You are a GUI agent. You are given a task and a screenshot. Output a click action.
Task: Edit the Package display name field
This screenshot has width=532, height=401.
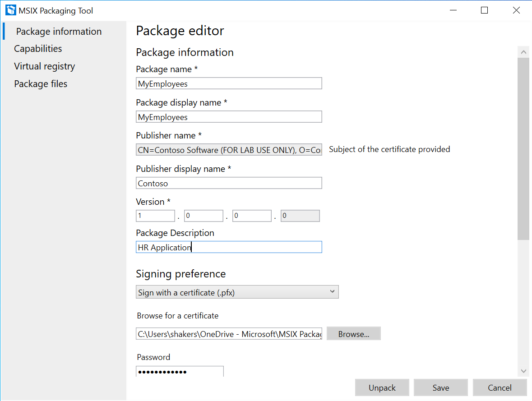pyautogui.click(x=228, y=116)
